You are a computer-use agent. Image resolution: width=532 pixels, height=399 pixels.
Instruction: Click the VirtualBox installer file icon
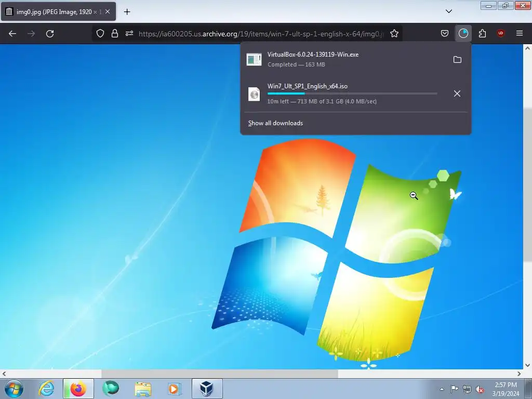pyautogui.click(x=254, y=59)
